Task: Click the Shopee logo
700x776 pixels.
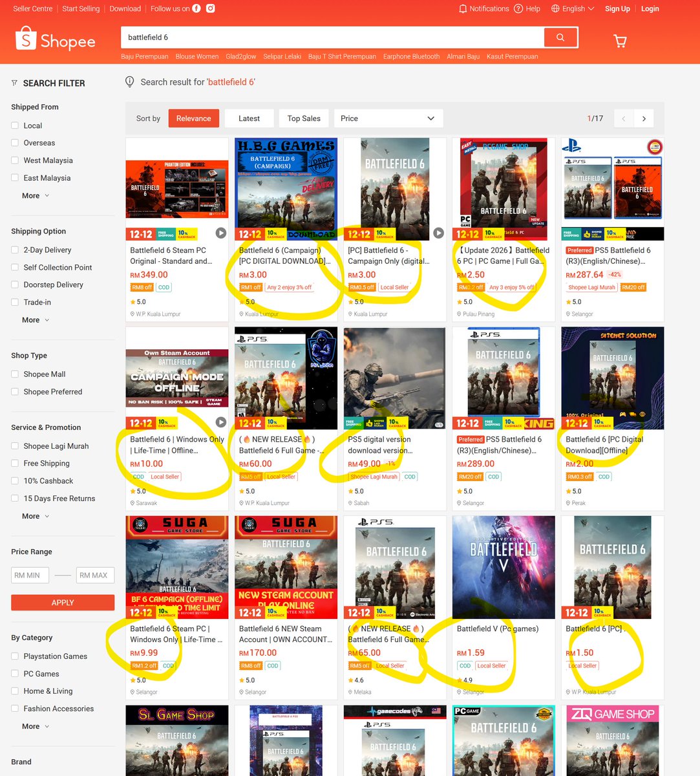Action: point(55,39)
